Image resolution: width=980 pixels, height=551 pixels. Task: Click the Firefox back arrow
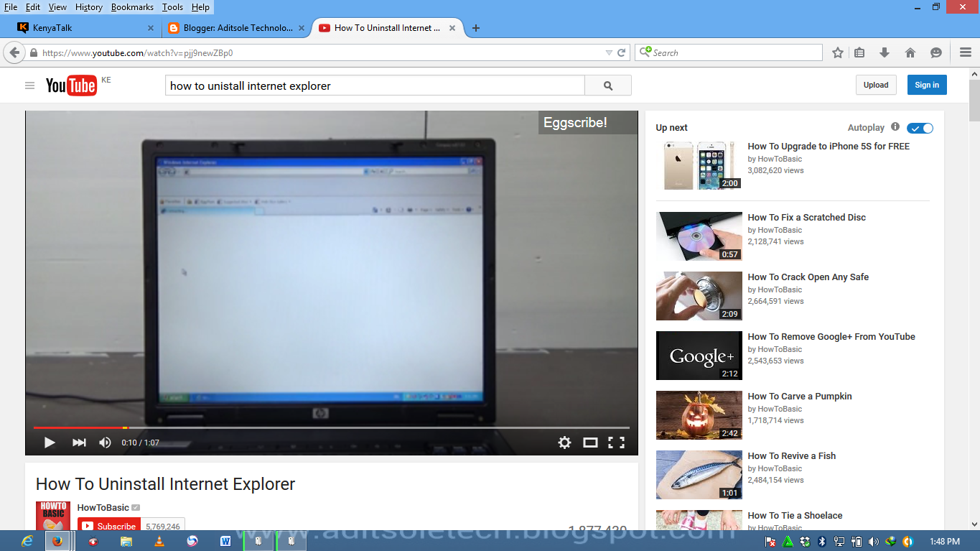[x=14, y=52]
